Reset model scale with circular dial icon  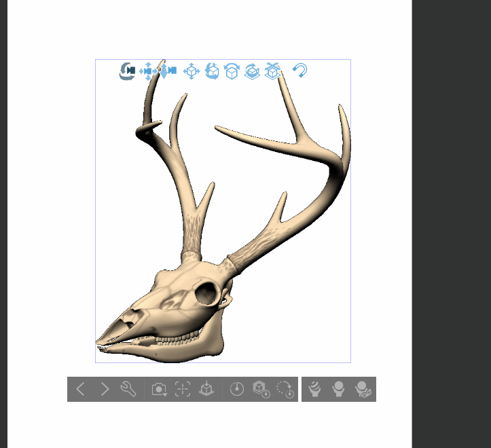pyautogui.click(x=237, y=389)
